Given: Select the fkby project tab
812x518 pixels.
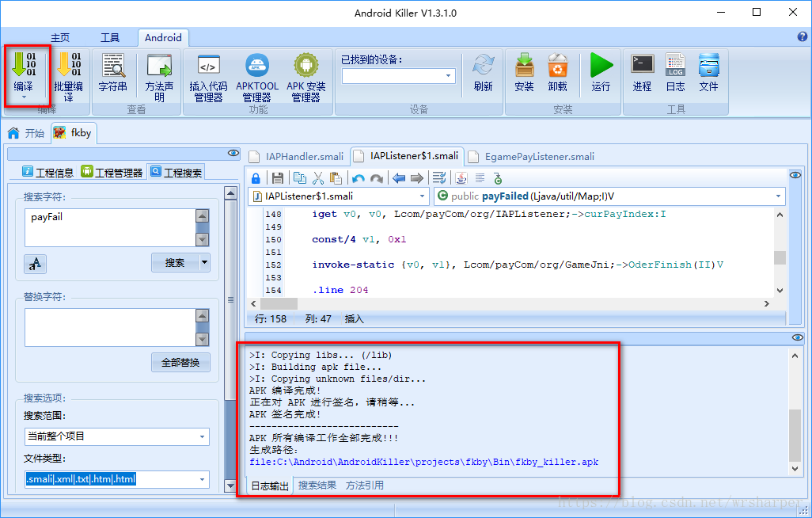Looking at the screenshot, I should pyautogui.click(x=73, y=133).
